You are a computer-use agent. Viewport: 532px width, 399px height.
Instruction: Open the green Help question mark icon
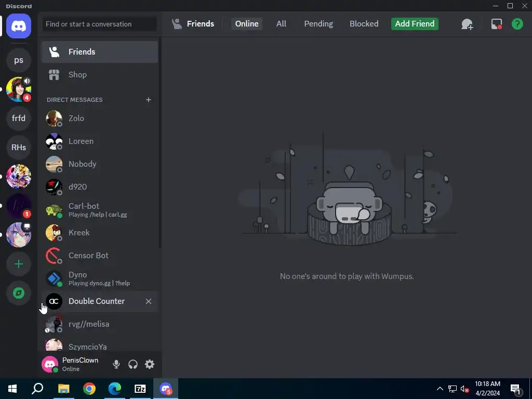click(517, 24)
